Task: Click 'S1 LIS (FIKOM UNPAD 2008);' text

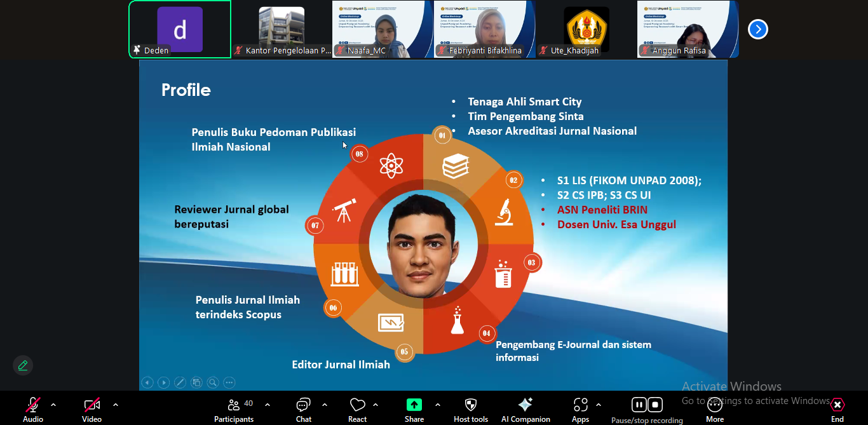Action: click(x=629, y=180)
